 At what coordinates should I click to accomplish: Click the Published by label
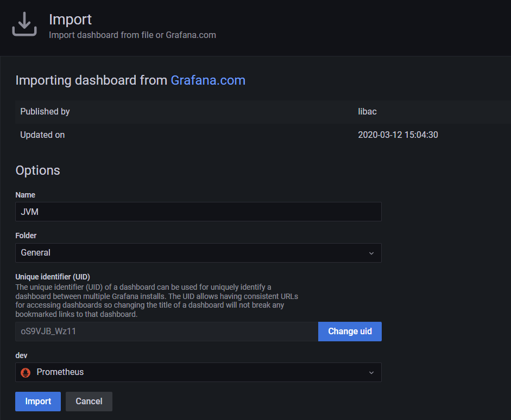(x=45, y=112)
